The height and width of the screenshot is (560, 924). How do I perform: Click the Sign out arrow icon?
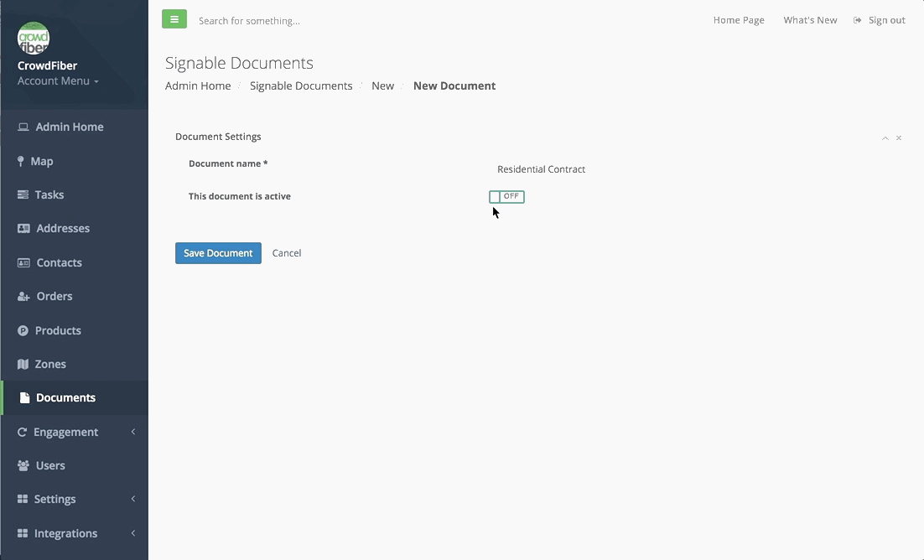[857, 20]
